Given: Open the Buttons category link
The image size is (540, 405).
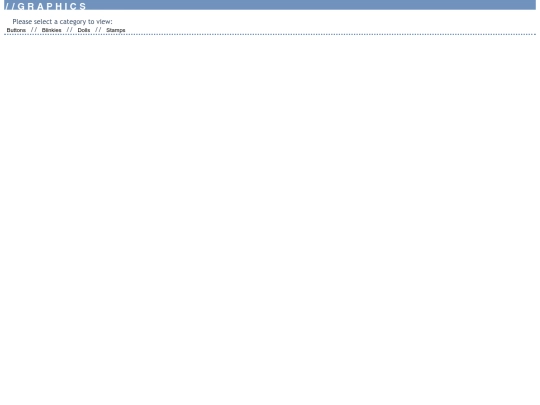Looking at the screenshot, I should coord(16,30).
